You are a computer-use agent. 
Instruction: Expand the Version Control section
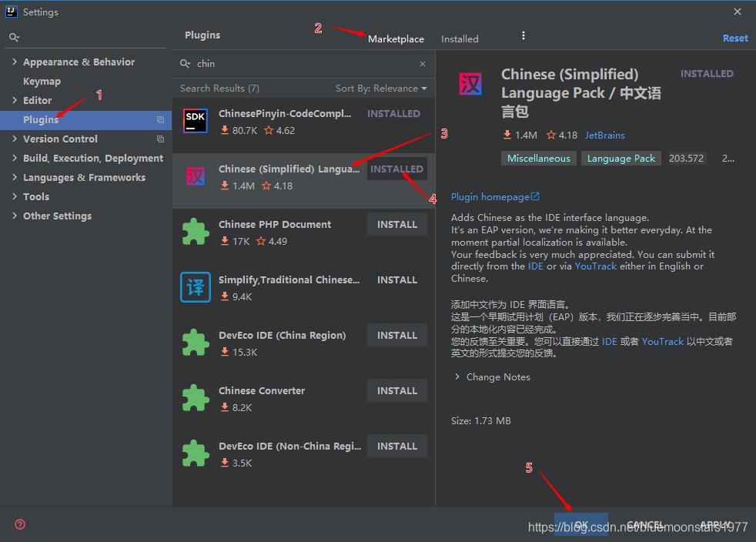coord(15,139)
